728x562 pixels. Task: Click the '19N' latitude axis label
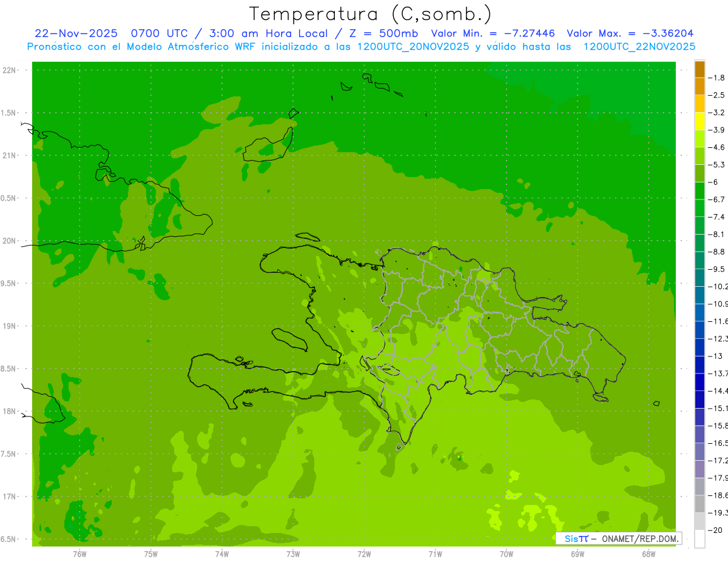pyautogui.click(x=9, y=326)
